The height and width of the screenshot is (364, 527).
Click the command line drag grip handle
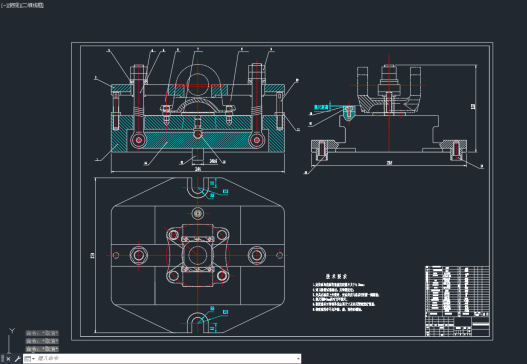[x=2, y=359]
